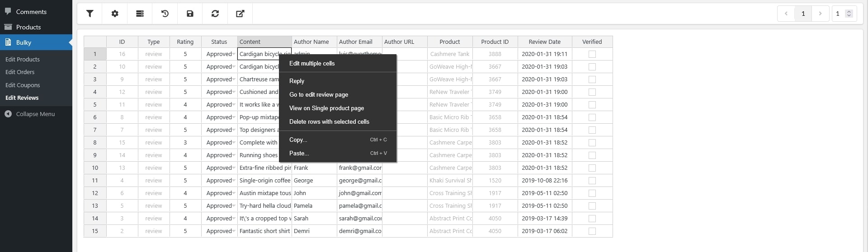
Task: Check Verified box for row 11
Action: 592,181
